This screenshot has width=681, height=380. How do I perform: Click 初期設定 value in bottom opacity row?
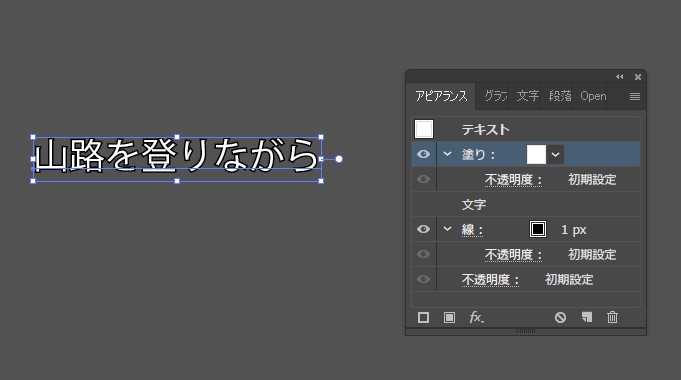[569, 280]
